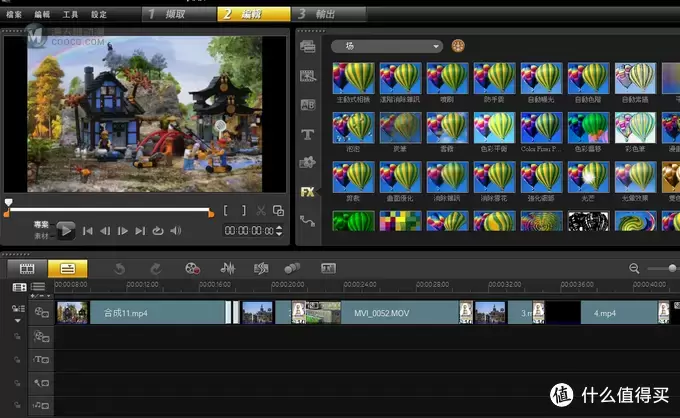Image resolution: width=680 pixels, height=418 pixels.
Task: Click the timeline zoom slider handle
Action: 672,268
